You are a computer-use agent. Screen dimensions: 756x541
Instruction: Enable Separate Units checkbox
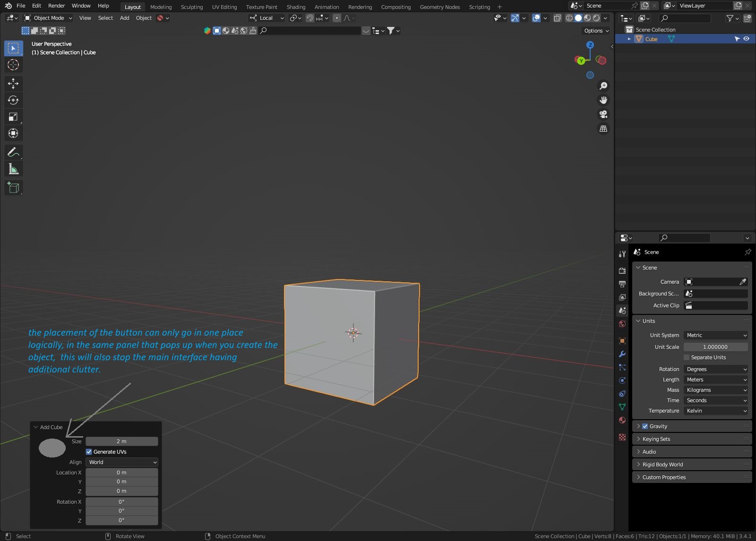coord(687,357)
